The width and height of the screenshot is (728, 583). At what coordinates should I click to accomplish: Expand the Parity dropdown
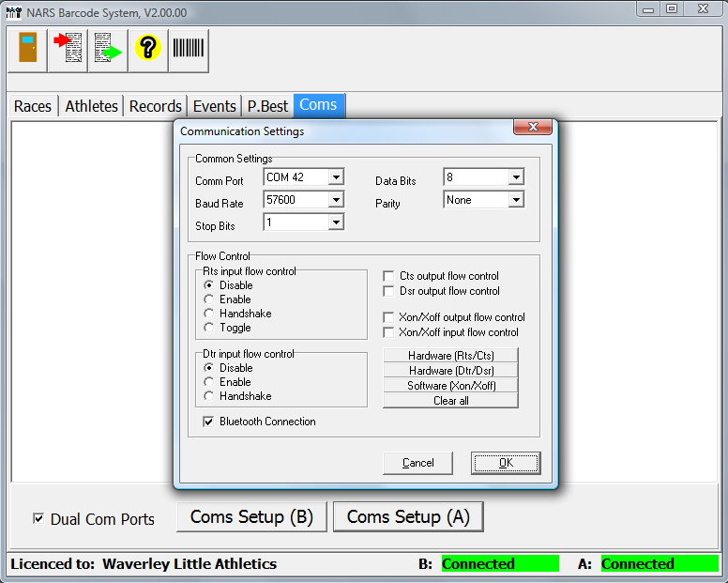click(x=515, y=200)
